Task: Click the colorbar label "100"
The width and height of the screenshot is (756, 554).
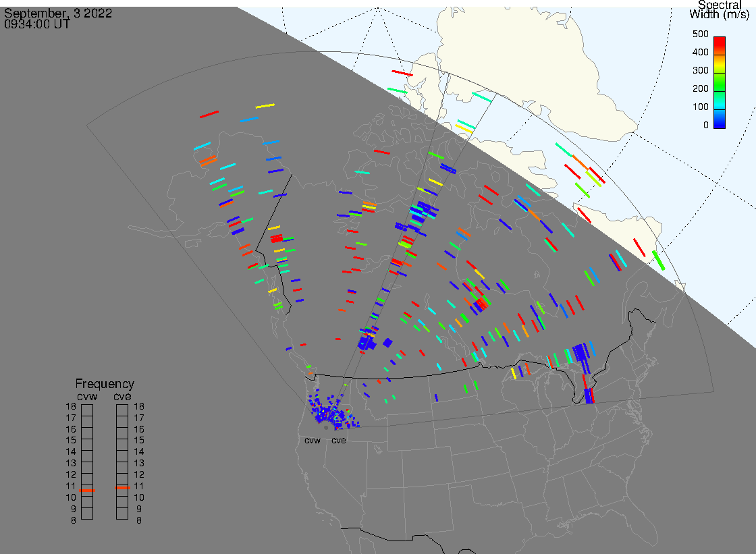Action: 700,107
